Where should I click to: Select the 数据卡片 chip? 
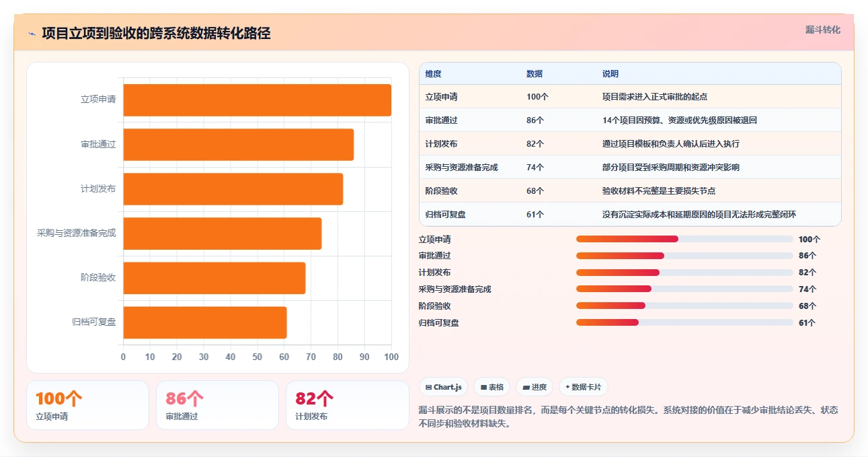click(x=584, y=387)
